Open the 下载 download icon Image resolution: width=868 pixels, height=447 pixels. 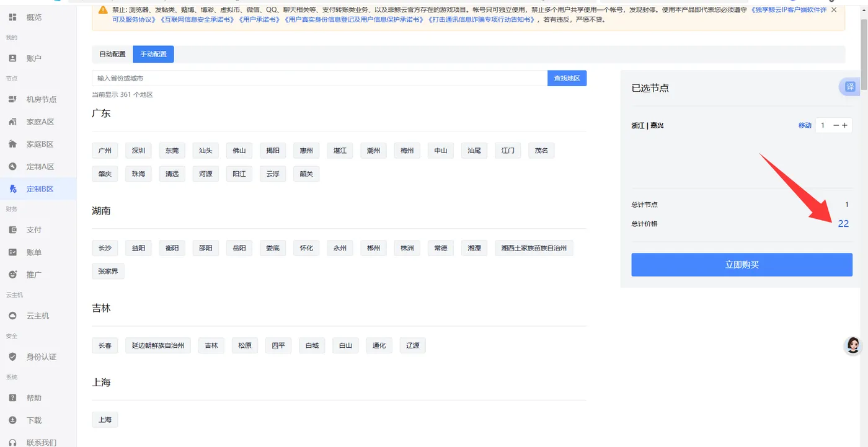(12, 420)
